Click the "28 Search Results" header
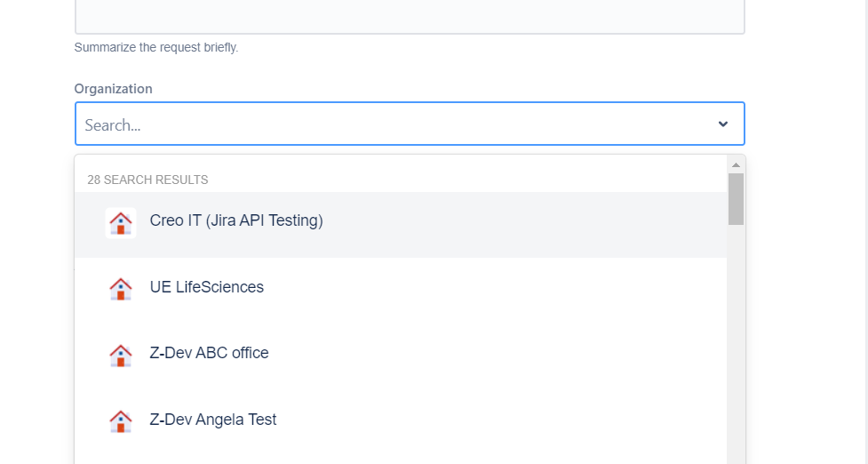This screenshot has height=464, width=868. (x=147, y=180)
